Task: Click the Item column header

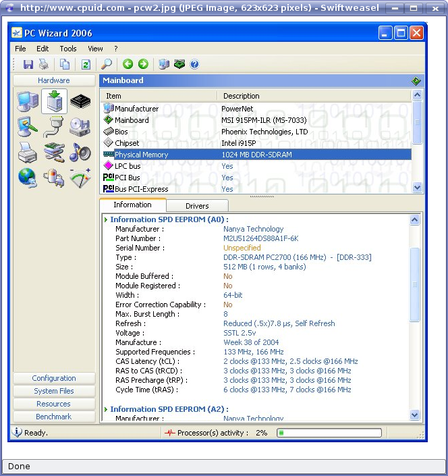Action: coord(159,96)
